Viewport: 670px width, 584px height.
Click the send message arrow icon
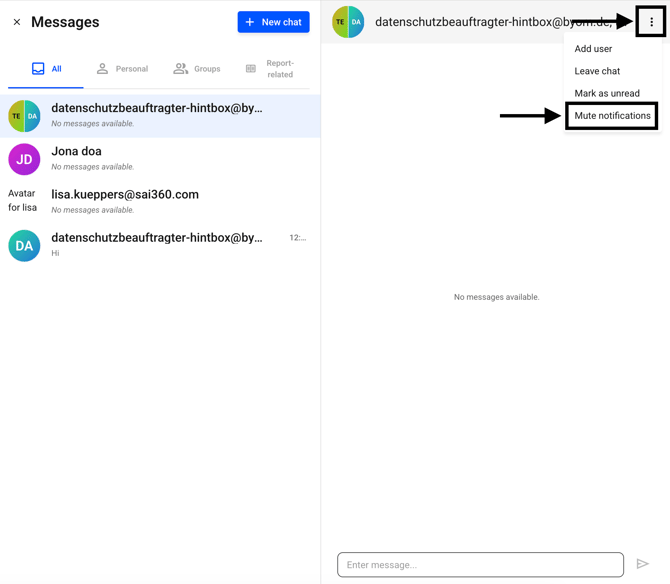642,564
